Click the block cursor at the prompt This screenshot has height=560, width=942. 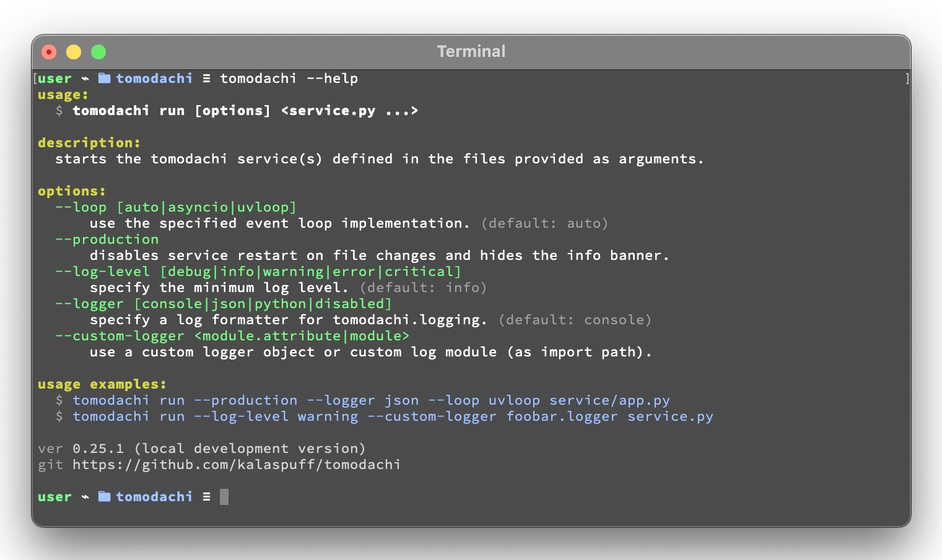(224, 496)
